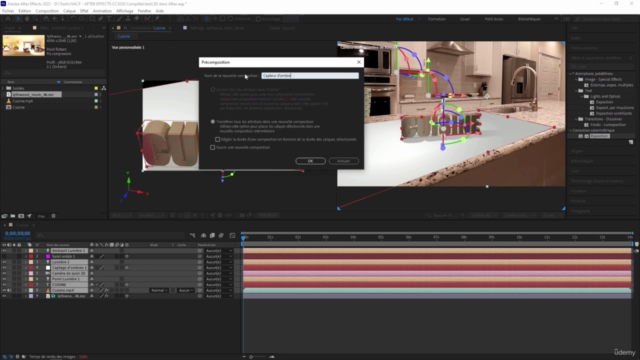
Task: Hide the Captage d'ombres 1 layer
Action: (x=4, y=268)
